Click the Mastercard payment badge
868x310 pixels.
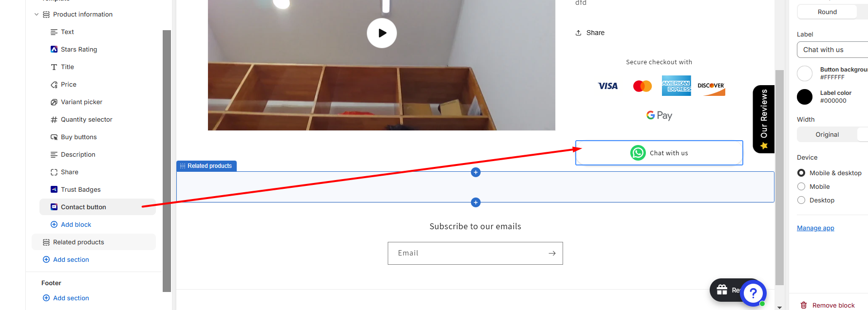pyautogui.click(x=642, y=86)
